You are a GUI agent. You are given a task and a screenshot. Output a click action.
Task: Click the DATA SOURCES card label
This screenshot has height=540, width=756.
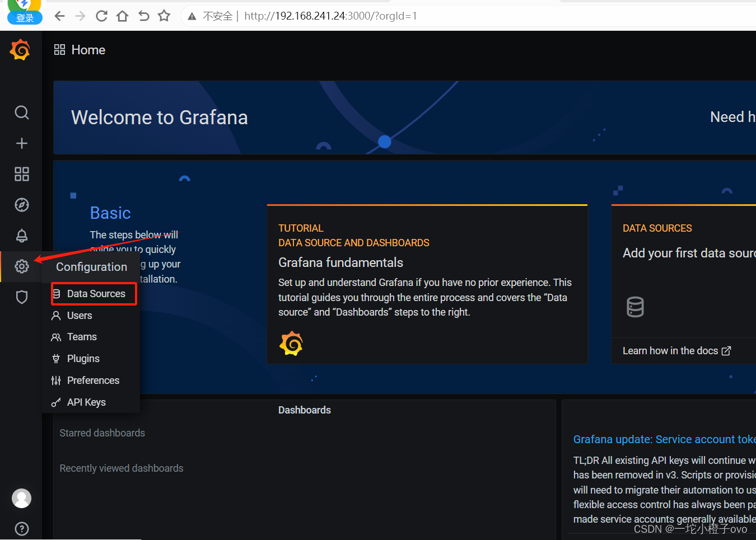pos(657,228)
